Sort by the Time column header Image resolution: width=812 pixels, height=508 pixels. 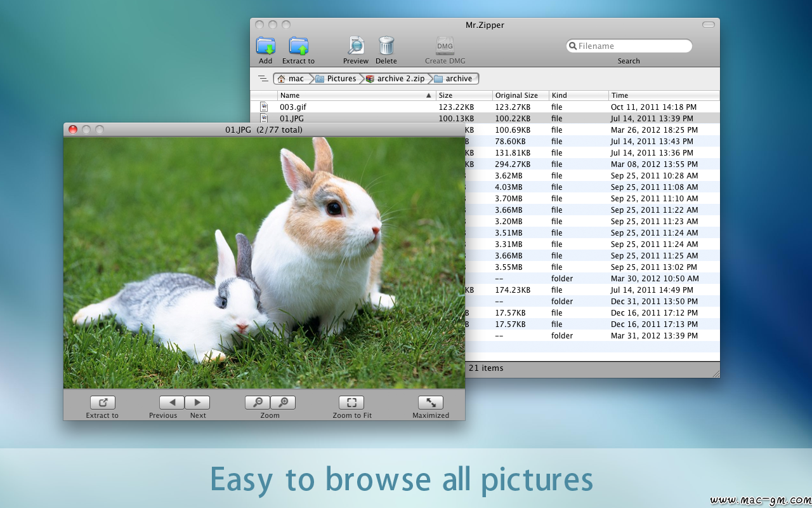[664, 95]
